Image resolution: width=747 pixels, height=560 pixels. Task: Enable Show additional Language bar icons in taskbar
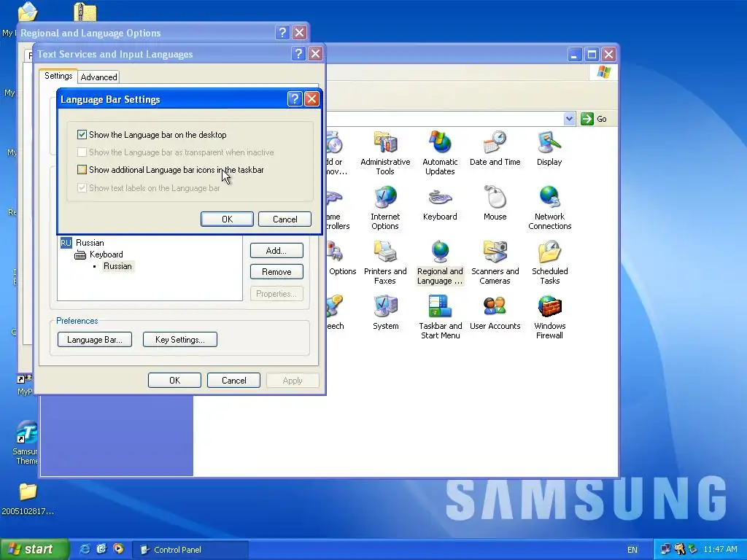pyautogui.click(x=82, y=169)
